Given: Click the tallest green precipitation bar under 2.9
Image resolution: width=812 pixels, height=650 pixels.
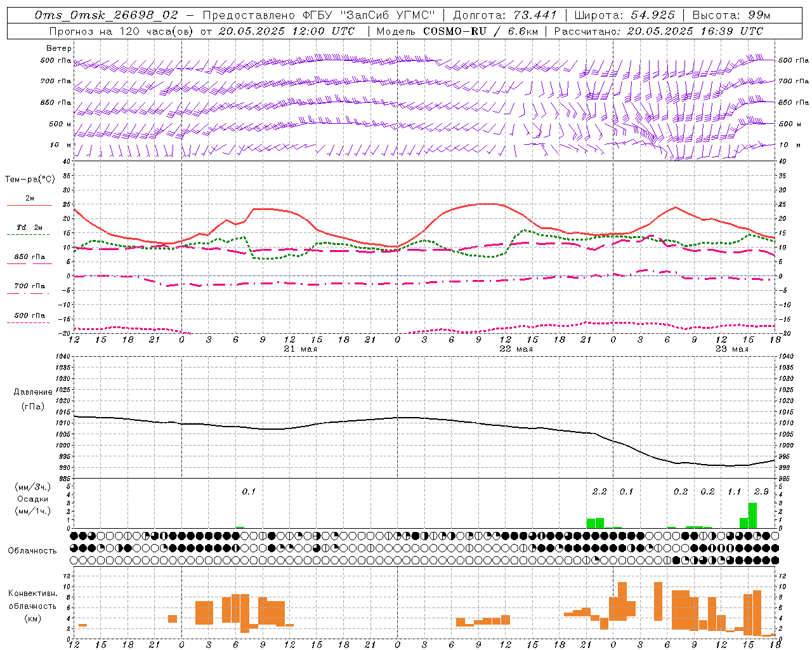Looking at the screenshot, I should tap(752, 515).
